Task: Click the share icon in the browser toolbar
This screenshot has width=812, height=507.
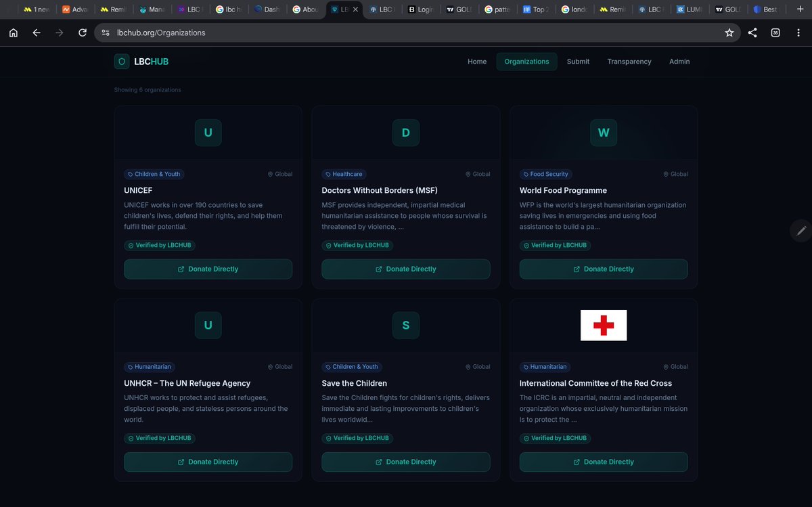Action: click(x=752, y=32)
